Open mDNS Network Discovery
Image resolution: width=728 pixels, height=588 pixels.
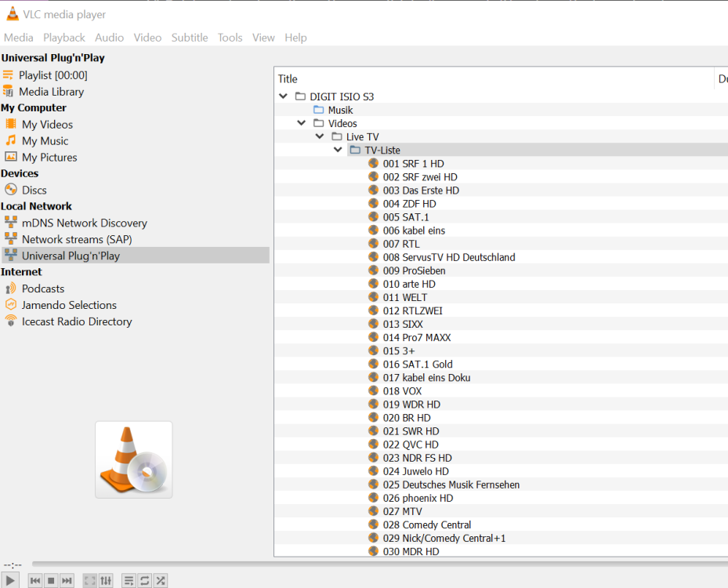click(x=84, y=223)
